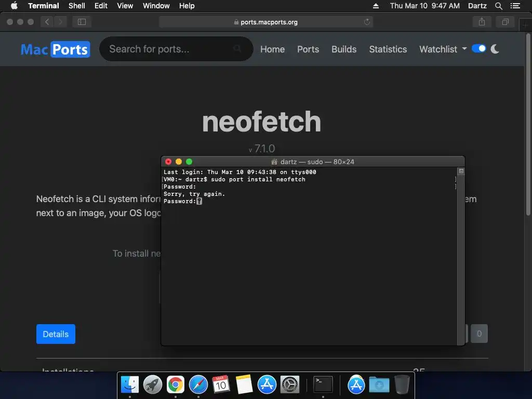Open the Window menu

pyautogui.click(x=156, y=6)
